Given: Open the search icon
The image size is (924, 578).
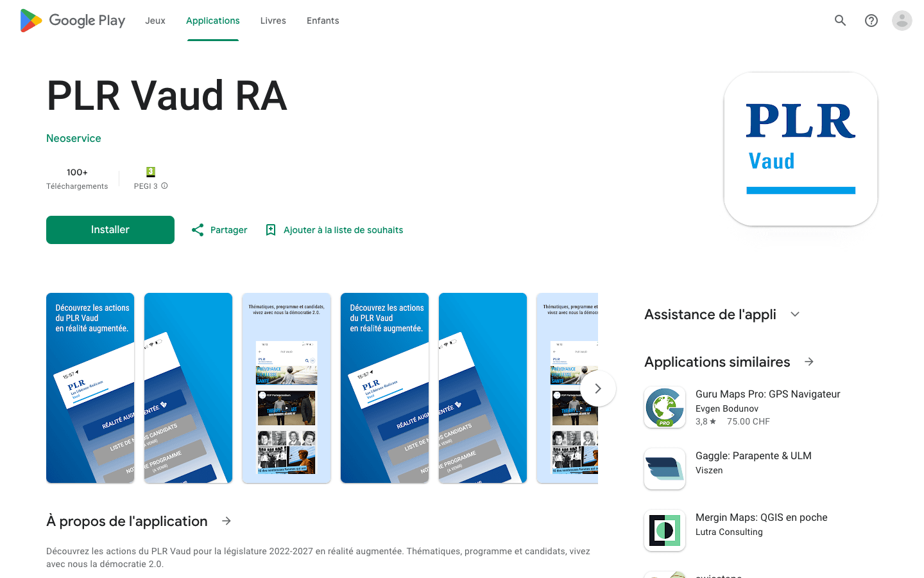Looking at the screenshot, I should point(840,20).
